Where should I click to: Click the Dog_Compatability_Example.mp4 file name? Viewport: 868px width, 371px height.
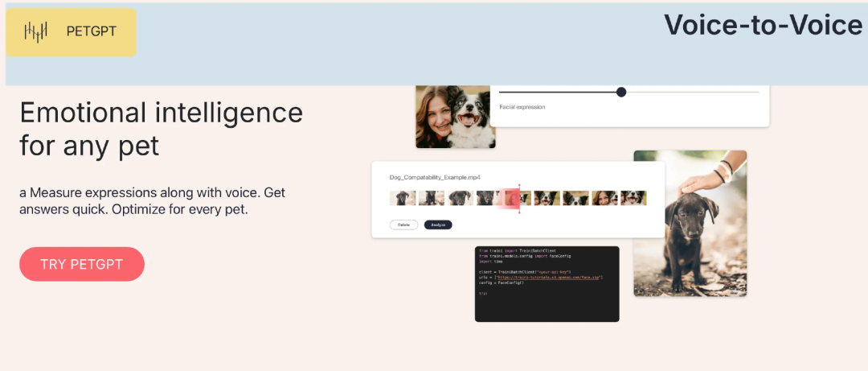tap(435, 178)
